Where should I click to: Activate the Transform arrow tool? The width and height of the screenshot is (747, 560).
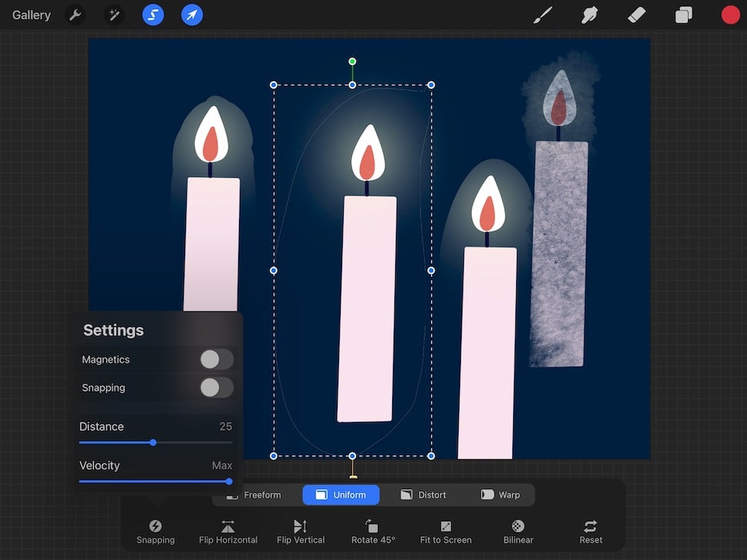[191, 14]
